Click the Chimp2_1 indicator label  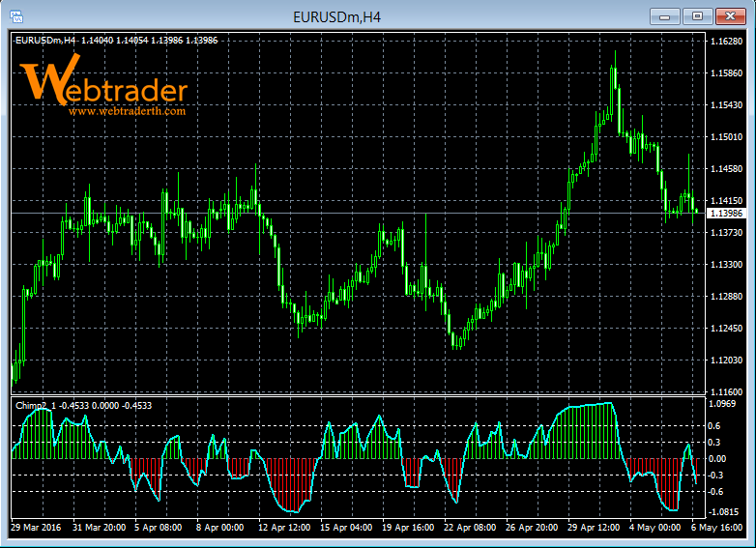click(83, 405)
